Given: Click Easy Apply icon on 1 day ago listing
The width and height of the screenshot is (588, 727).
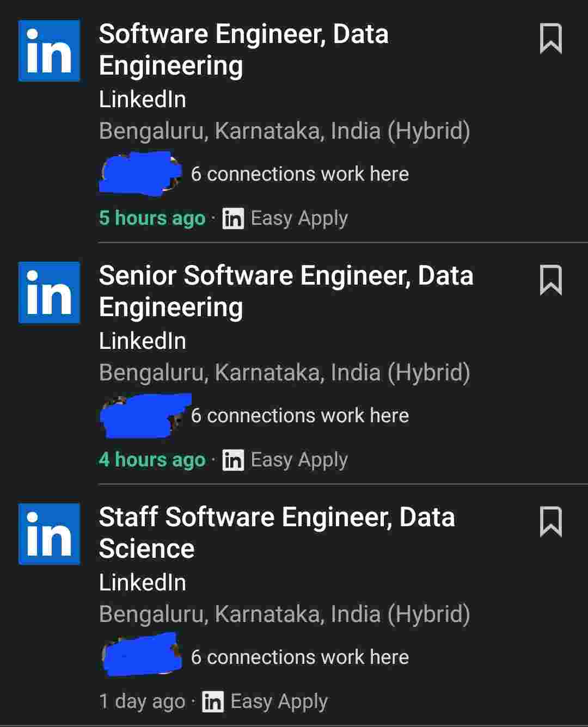Looking at the screenshot, I should 213,702.
